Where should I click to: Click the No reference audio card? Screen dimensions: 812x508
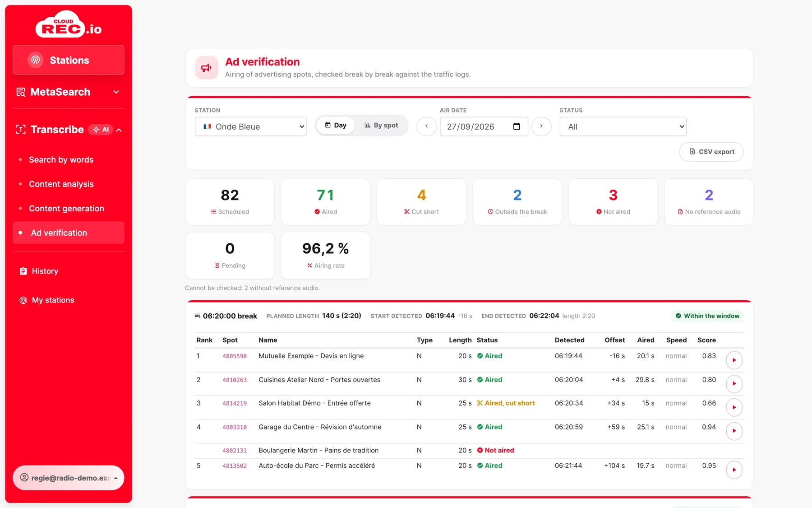[709, 202]
